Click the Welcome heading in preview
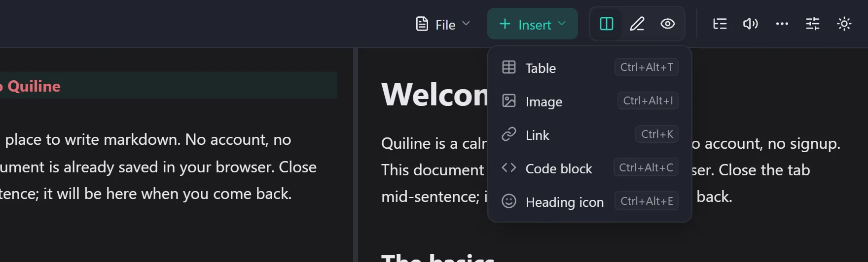Screen dimensions: 868x262 point(435,95)
